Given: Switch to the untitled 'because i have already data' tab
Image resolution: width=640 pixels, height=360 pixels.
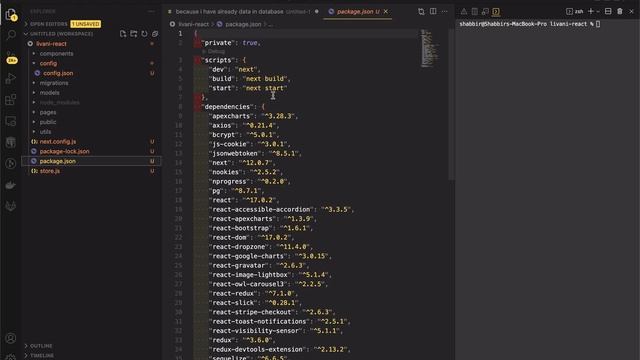Looking at the screenshot, I should coord(242,11).
